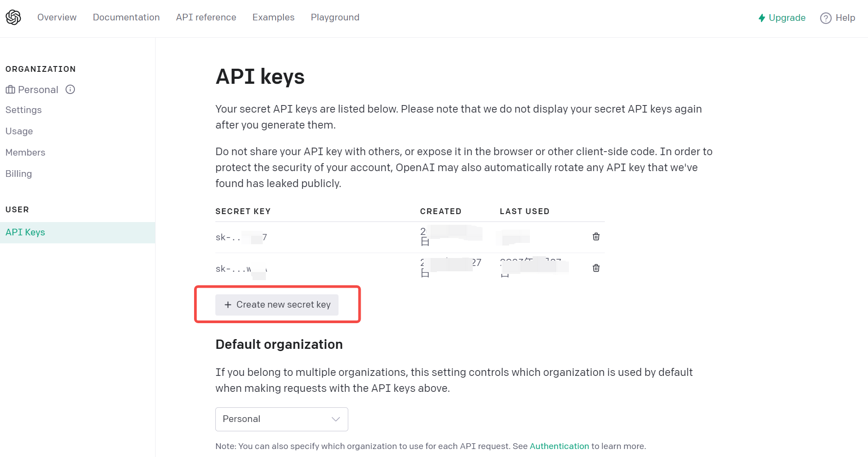Open the Examples tab
The width and height of the screenshot is (868, 457).
[x=273, y=17]
